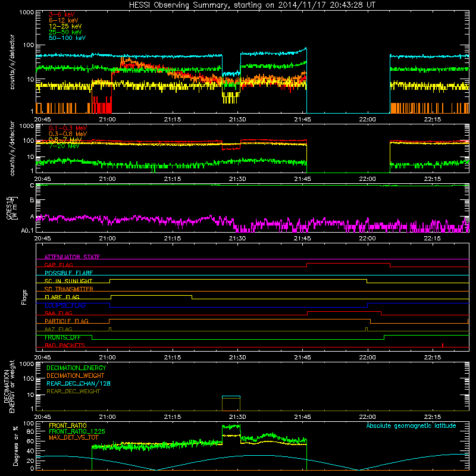
Task: Click the 21:15 tick label under keV plot
Action: (x=173, y=120)
